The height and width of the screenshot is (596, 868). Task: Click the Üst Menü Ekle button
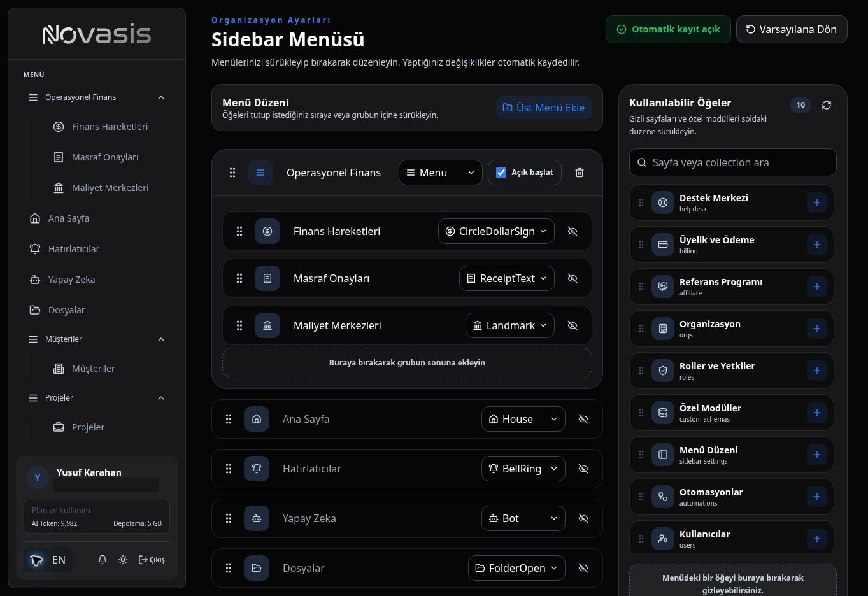(544, 108)
